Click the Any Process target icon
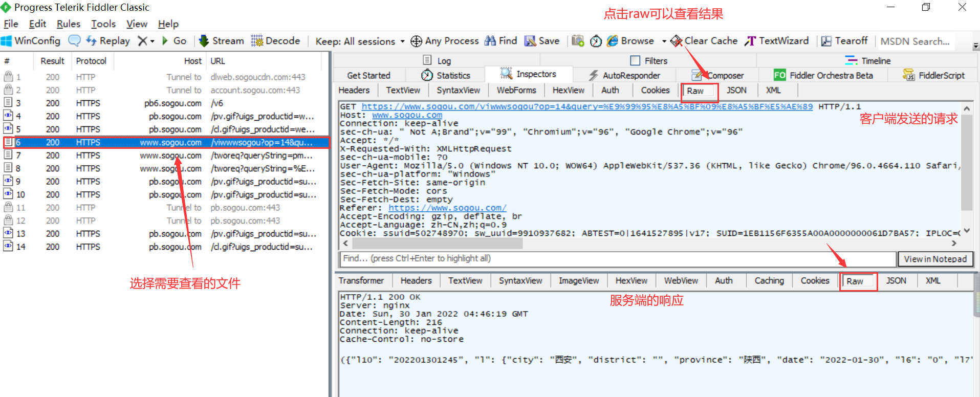This screenshot has width=980, height=397. coord(417,41)
